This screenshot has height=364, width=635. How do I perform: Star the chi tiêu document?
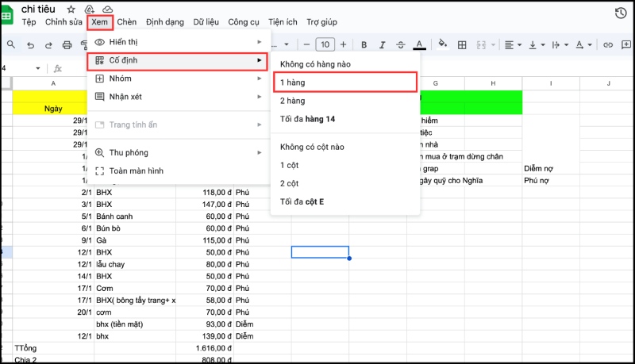click(71, 10)
